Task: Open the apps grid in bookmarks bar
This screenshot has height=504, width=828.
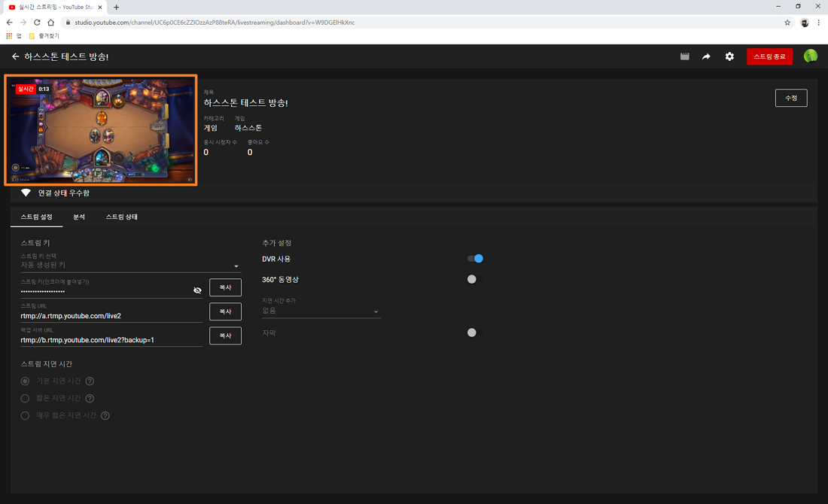Action: tap(9, 36)
